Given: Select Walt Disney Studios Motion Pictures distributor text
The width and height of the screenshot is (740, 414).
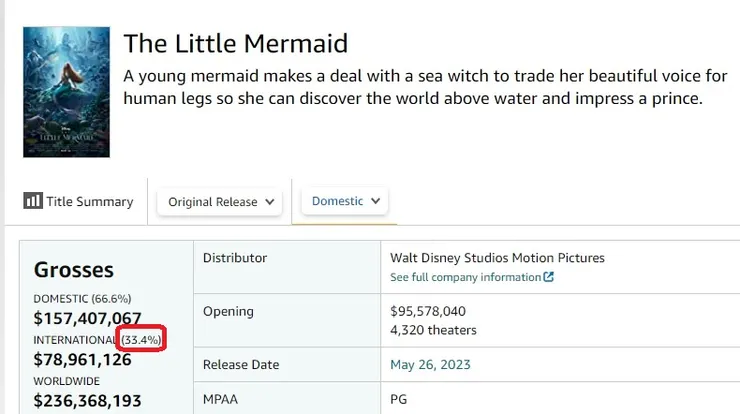Looking at the screenshot, I should coord(497,258).
